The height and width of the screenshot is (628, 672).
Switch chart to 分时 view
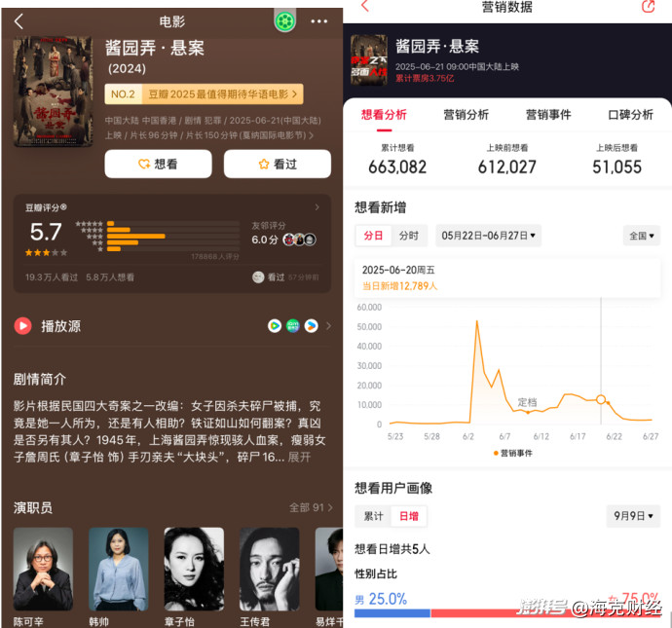pyautogui.click(x=409, y=236)
